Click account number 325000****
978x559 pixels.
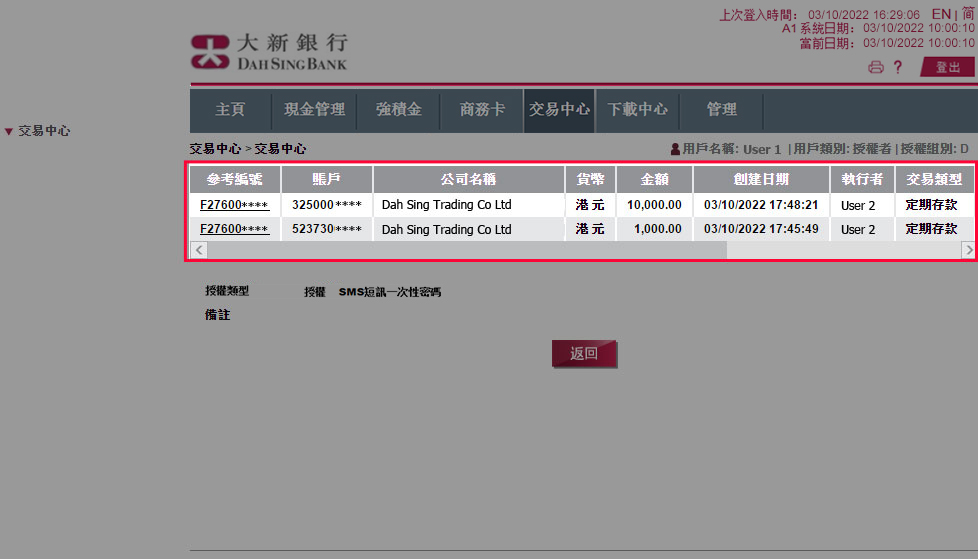tap(327, 205)
